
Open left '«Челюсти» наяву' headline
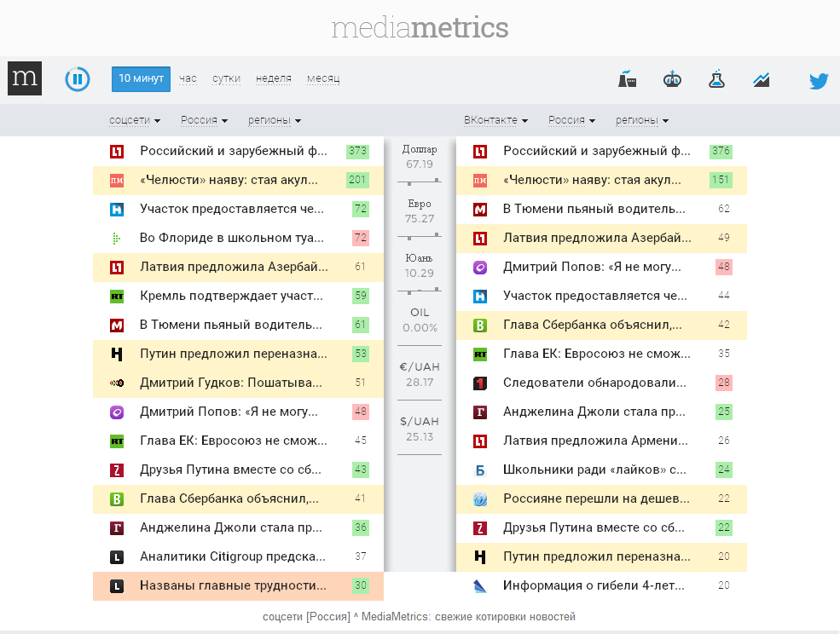tap(229, 180)
